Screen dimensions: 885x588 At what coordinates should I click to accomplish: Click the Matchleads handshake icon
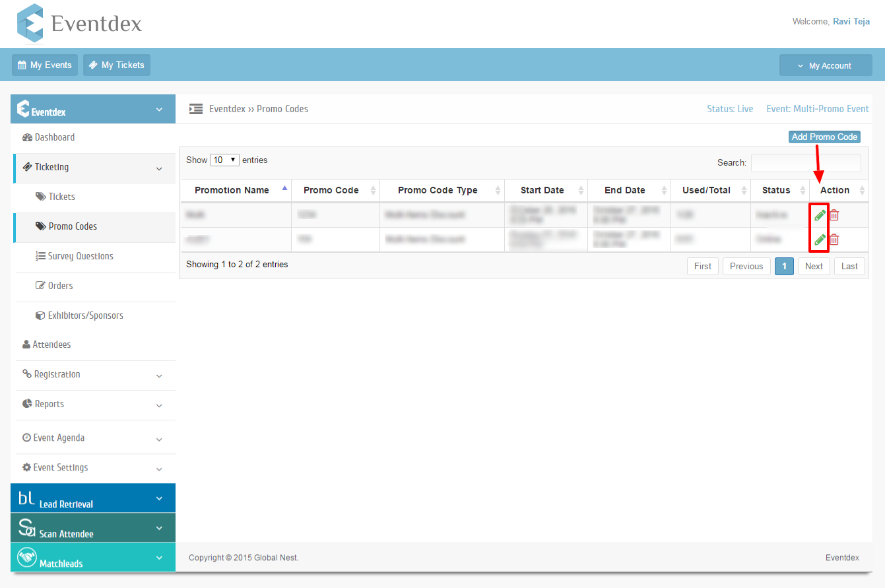click(26, 558)
